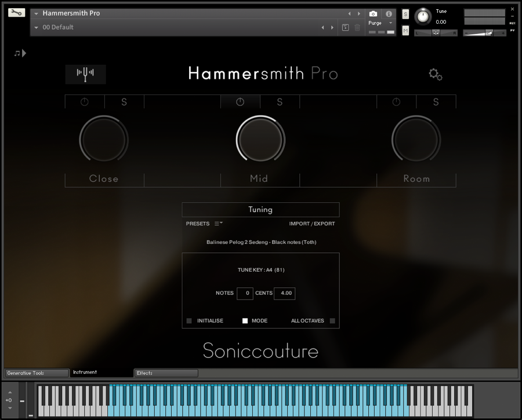
Task: Toggle Mid mic power button
Action: click(x=240, y=102)
